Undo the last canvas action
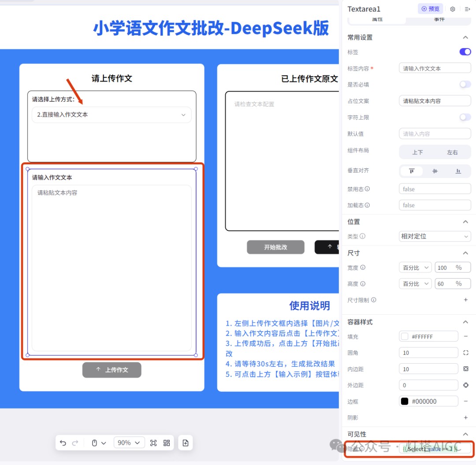The image size is (476, 465). (63, 443)
